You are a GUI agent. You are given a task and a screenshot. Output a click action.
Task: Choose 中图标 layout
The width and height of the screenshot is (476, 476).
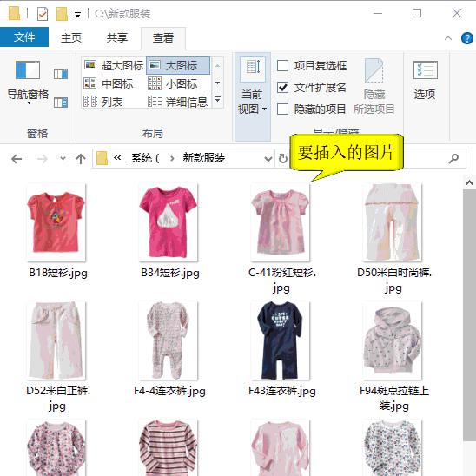(x=109, y=83)
